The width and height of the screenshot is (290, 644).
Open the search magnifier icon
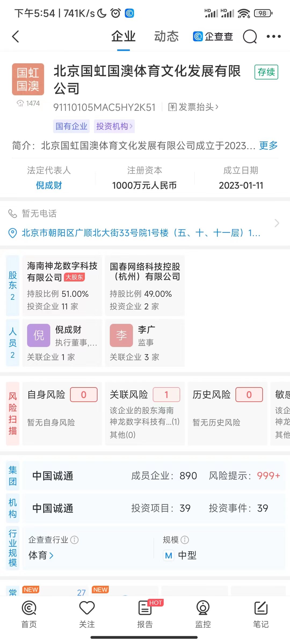click(250, 36)
